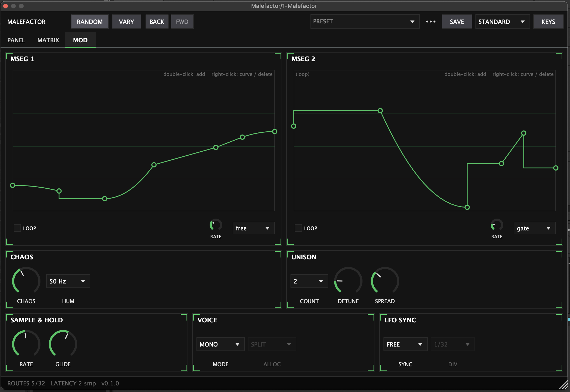Select the lowest MSEG 2 node at curve bottom
Screen dimensions: 570x392
tap(467, 207)
